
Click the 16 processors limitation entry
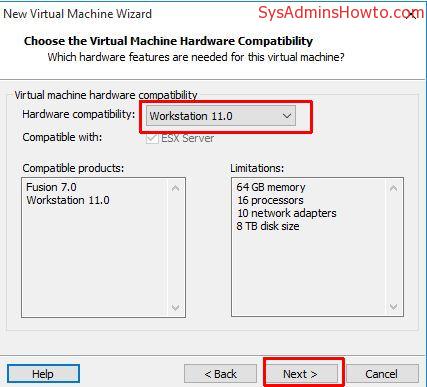click(270, 200)
